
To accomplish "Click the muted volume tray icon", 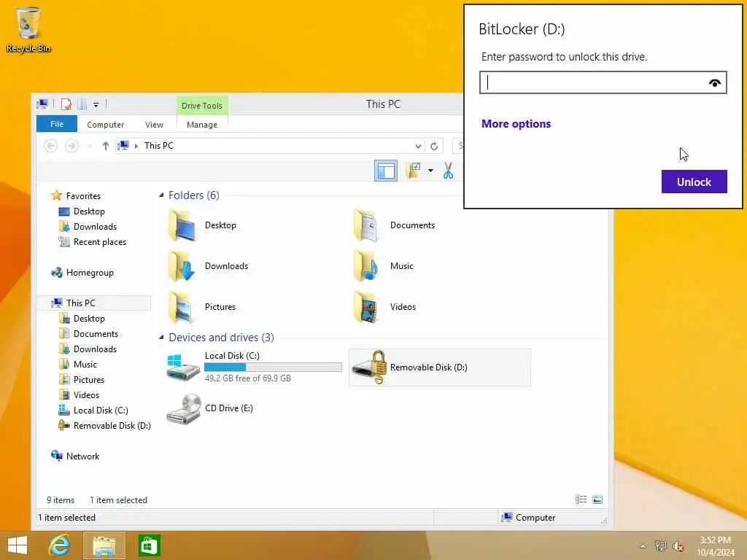I will click(x=678, y=546).
